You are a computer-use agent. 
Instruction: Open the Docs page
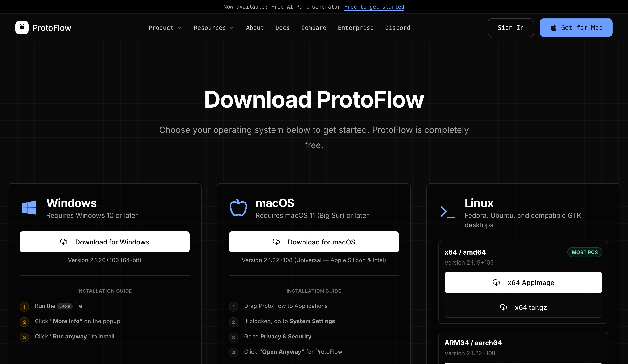click(283, 28)
